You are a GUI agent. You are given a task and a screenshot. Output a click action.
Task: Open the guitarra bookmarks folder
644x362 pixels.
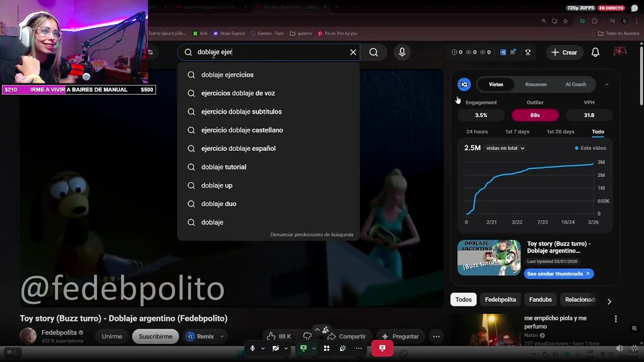click(301, 33)
